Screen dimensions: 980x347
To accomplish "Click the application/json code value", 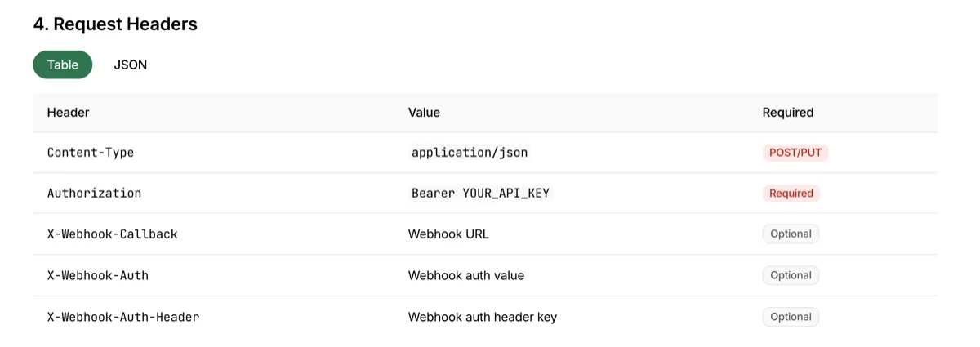I will pyautogui.click(x=470, y=153).
